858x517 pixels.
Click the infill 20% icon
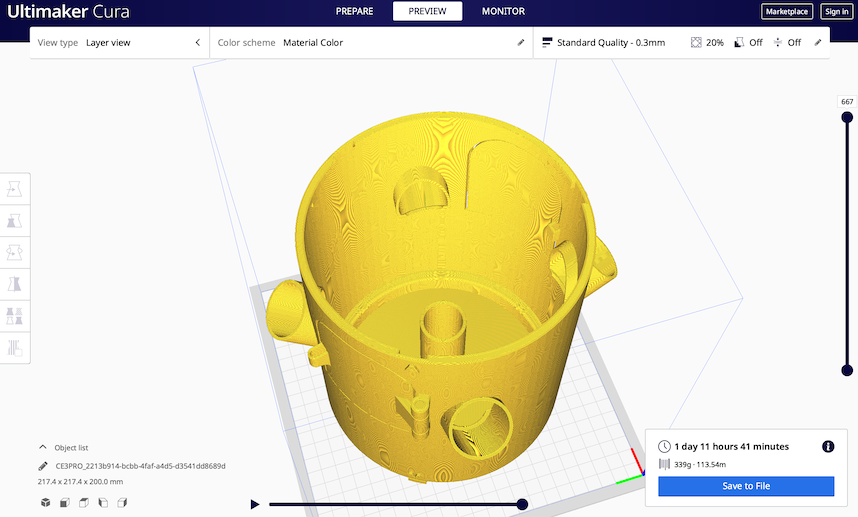(696, 43)
